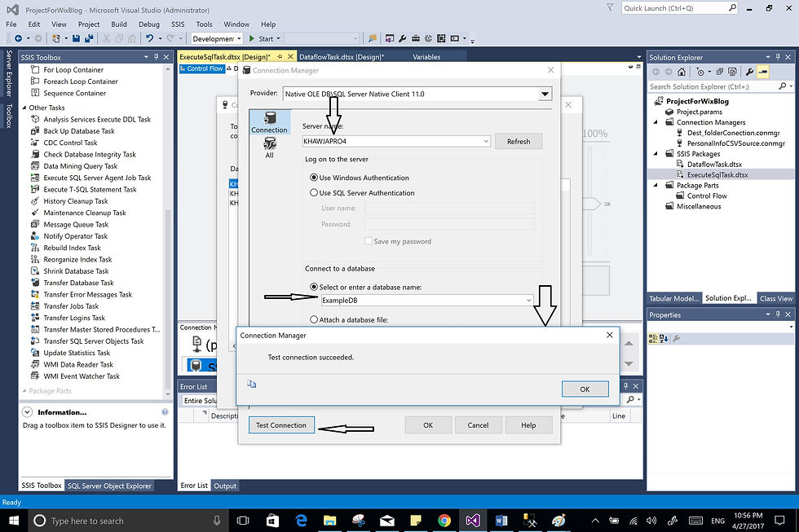The width and height of the screenshot is (799, 532).
Task: Switch to the Class View tab
Action: coord(776,298)
